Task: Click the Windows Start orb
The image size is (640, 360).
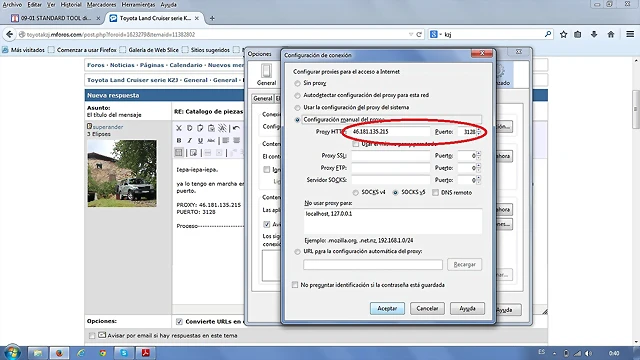Action: tap(12, 352)
